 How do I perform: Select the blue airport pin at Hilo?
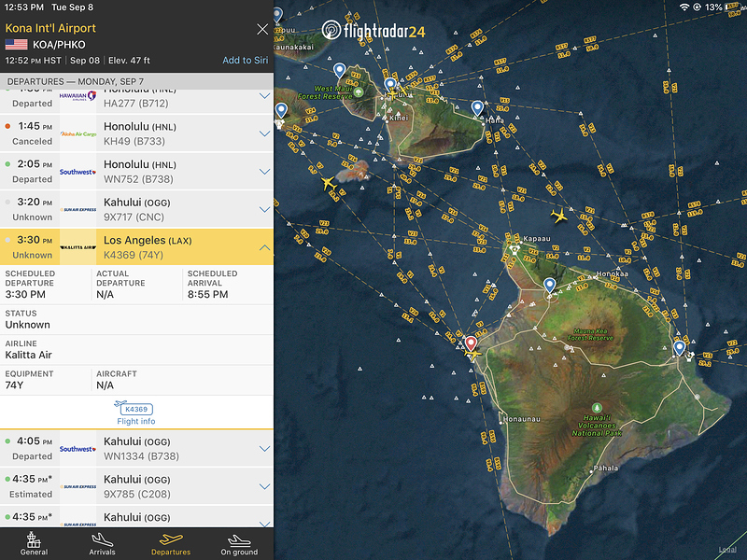tap(680, 348)
